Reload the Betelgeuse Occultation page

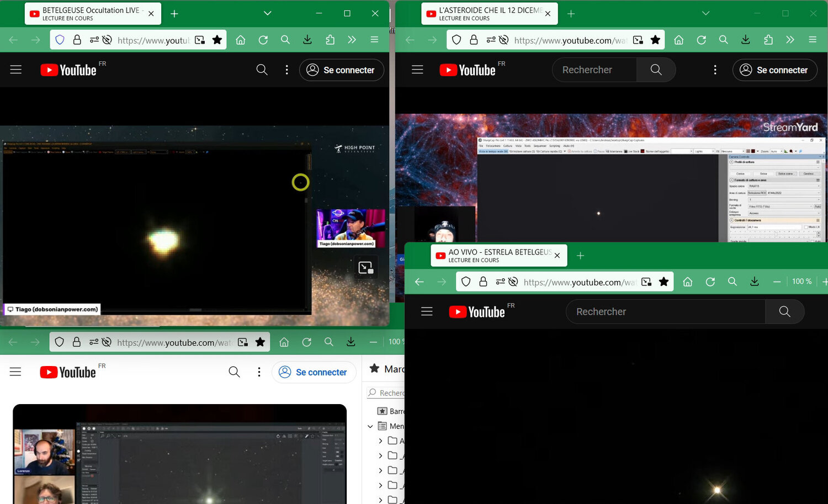pos(263,40)
